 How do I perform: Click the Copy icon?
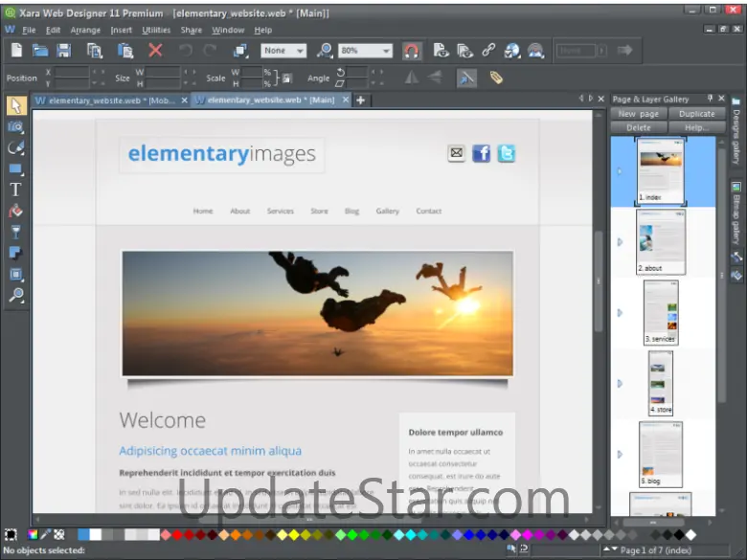(94, 50)
